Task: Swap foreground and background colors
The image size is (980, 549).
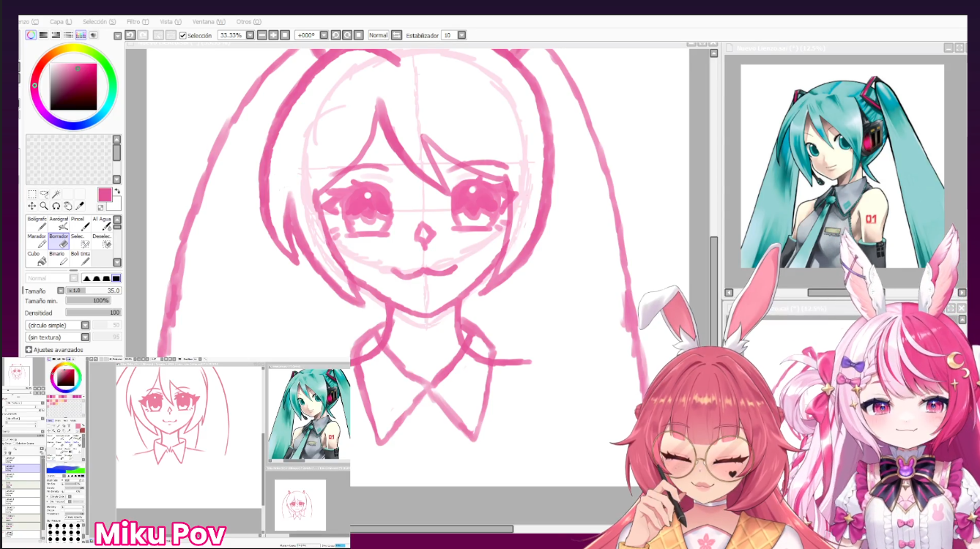Action: 117,192
